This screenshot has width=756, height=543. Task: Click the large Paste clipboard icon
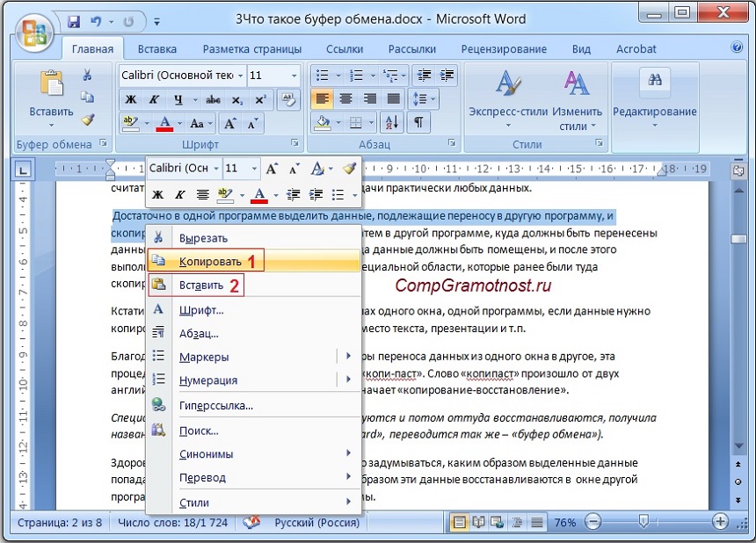pos(52,83)
